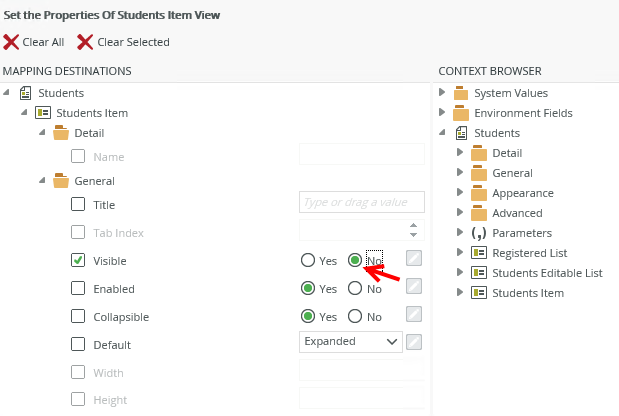Select Students Item in Context Browser

pos(528,293)
